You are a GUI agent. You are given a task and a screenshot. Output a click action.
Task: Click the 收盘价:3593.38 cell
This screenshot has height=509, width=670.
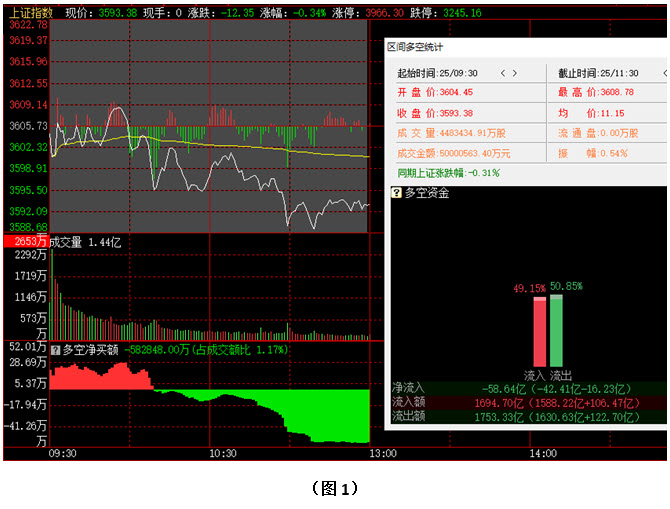(435, 113)
